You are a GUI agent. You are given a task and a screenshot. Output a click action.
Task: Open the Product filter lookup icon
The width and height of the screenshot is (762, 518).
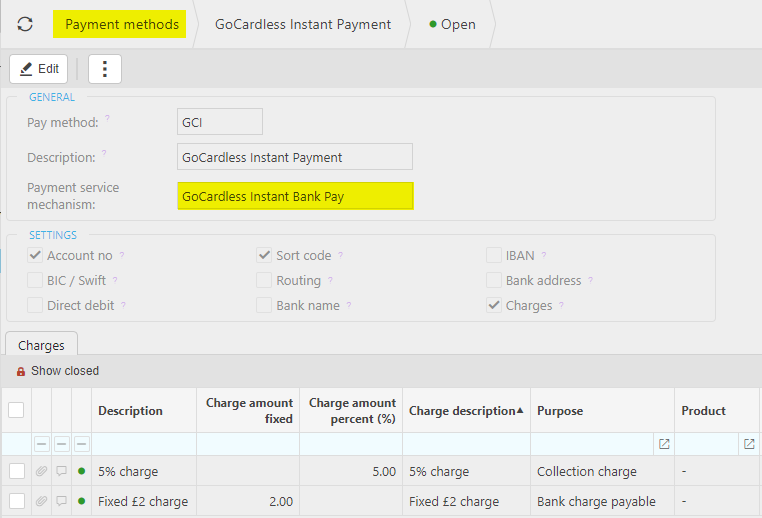pyautogui.click(x=749, y=444)
